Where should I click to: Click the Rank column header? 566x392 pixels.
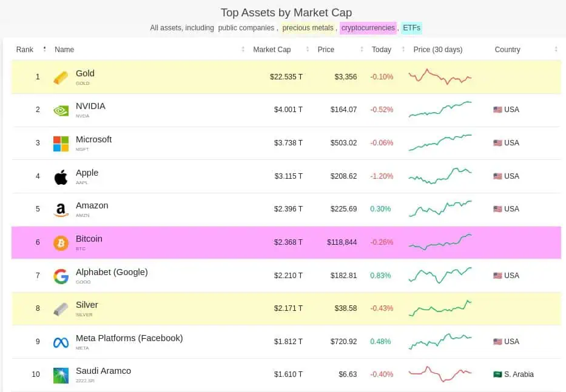click(x=24, y=50)
